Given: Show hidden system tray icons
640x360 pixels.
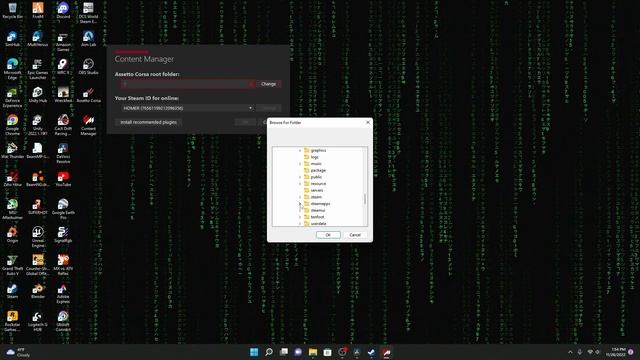Looking at the screenshot, I should point(570,352).
